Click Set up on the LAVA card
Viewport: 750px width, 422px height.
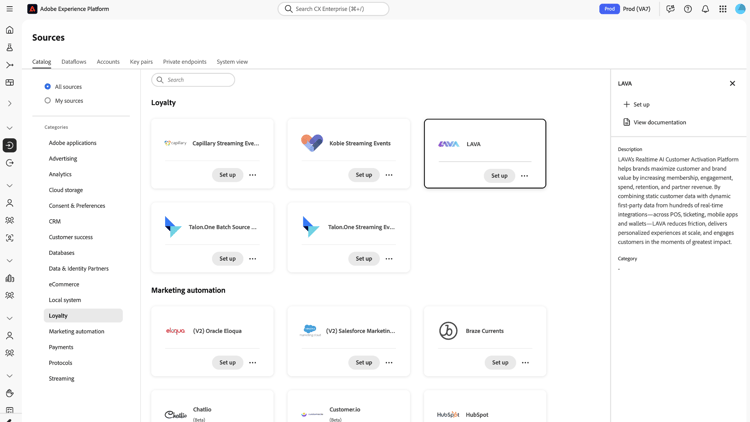pos(499,176)
